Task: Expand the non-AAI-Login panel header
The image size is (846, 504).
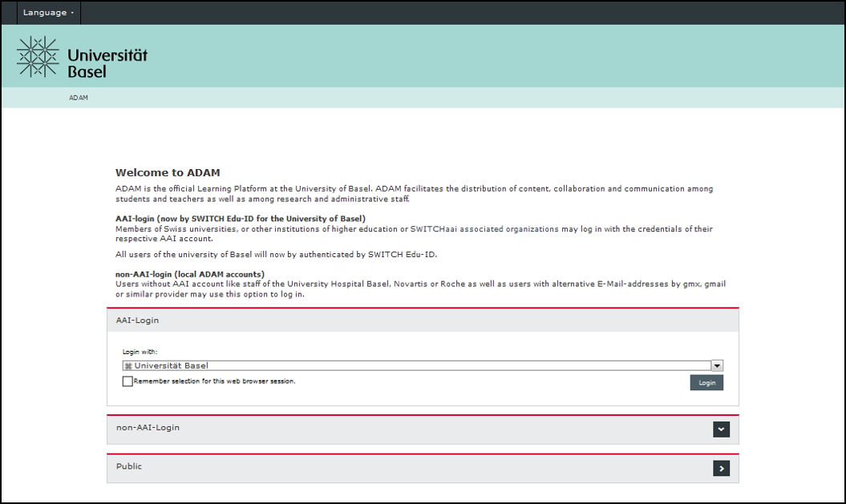Action: (401, 429)
